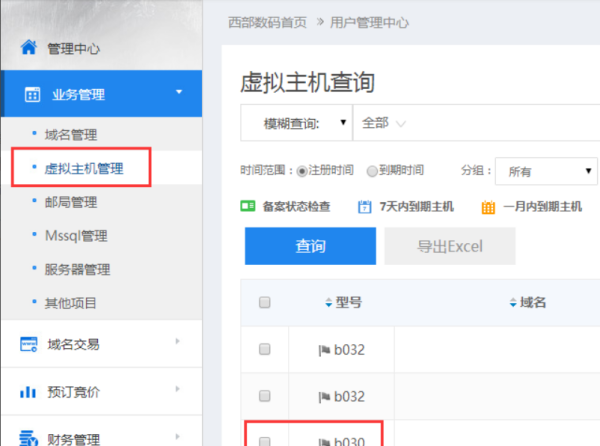Click the 财务管理 icon
Viewport: 600px width, 446px height.
tap(29, 438)
